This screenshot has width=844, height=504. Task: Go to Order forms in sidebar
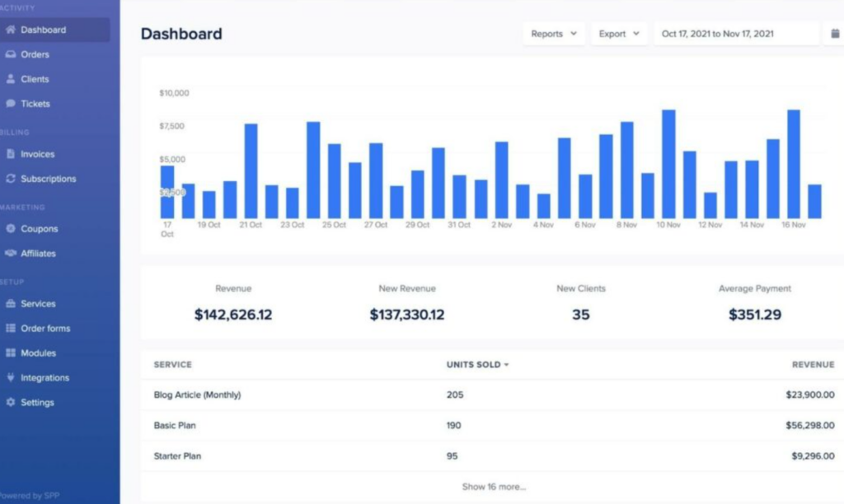[x=45, y=329]
